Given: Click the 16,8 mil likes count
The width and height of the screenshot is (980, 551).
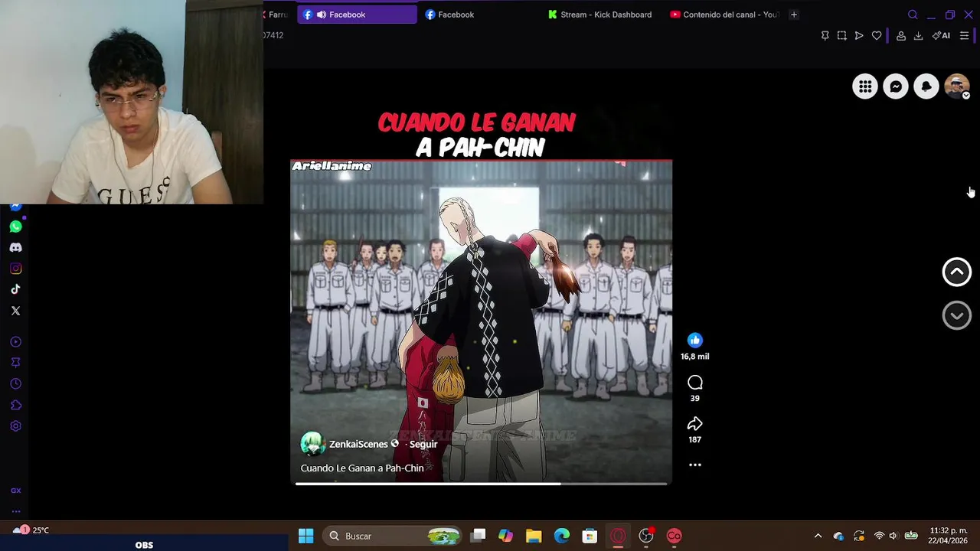Looking at the screenshot, I should click(694, 357).
